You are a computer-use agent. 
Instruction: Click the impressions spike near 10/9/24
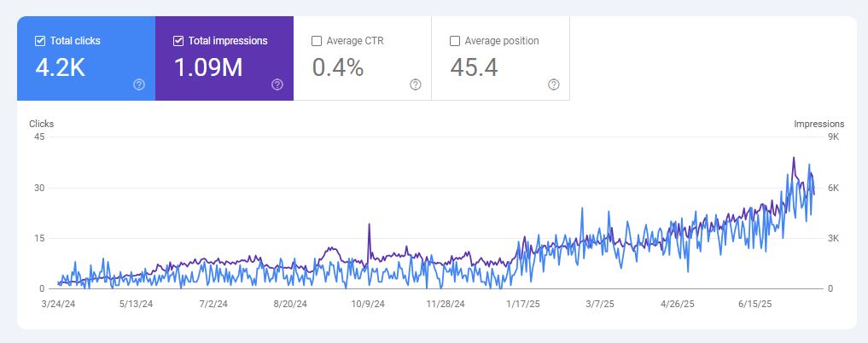coord(369,224)
